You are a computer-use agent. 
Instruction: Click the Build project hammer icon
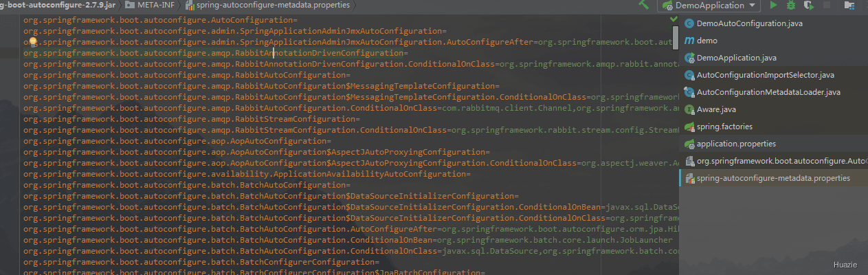click(644, 5)
